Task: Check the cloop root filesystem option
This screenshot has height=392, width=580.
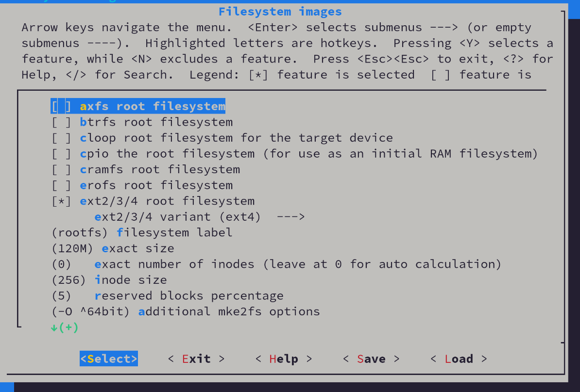Action: click(62, 138)
